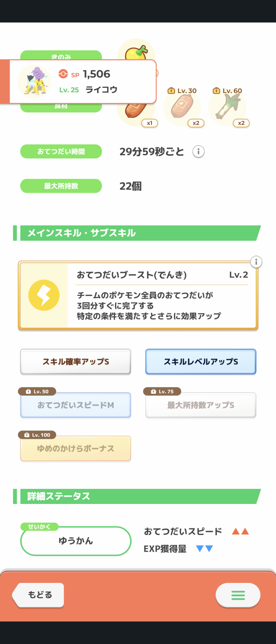The image size is (276, 644).
Task: Select スキル確率アップS sub skill
Action: 76,362
